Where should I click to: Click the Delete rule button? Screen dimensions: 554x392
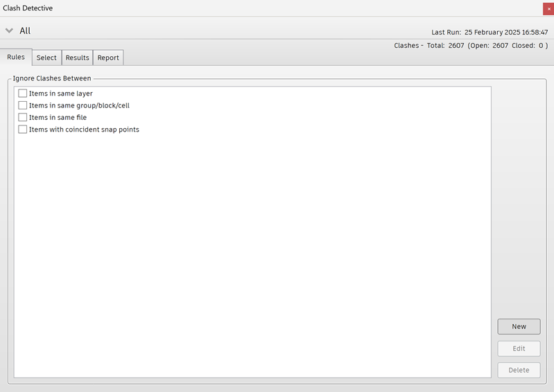coord(519,370)
